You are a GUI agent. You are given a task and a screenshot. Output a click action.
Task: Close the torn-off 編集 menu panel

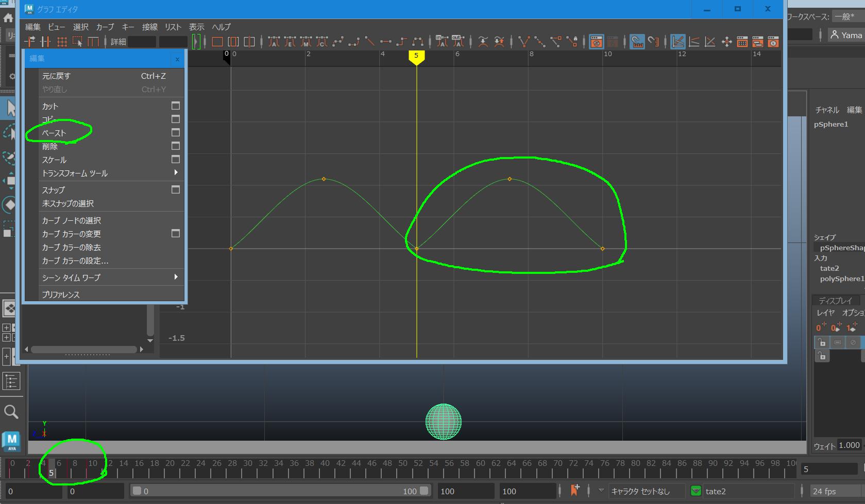[x=177, y=59]
